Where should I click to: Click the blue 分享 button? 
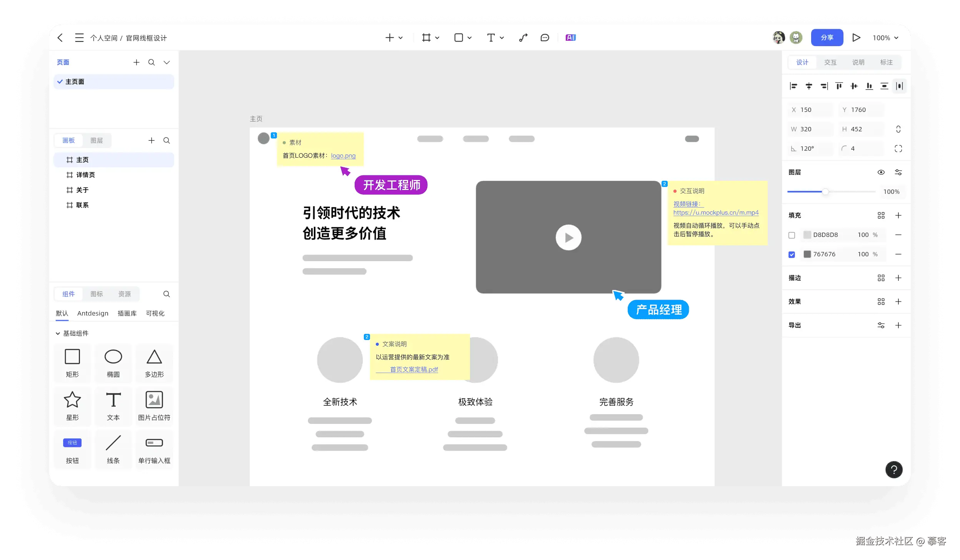(x=827, y=38)
